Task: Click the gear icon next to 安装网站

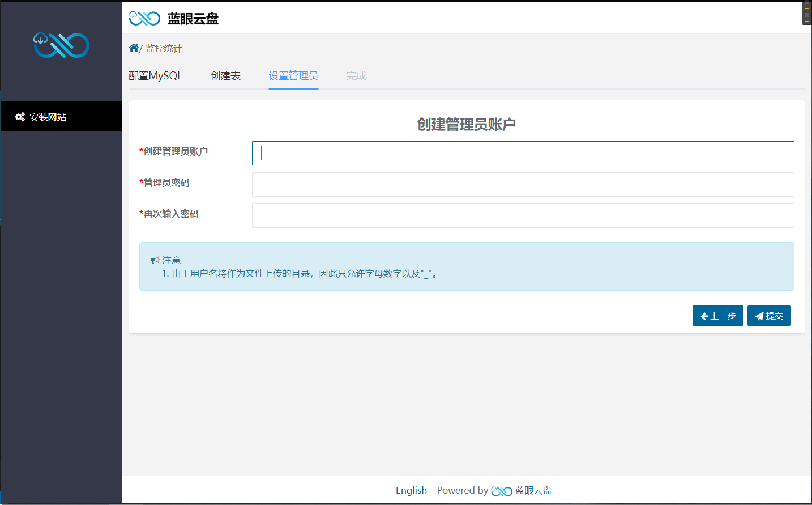Action: pos(20,117)
